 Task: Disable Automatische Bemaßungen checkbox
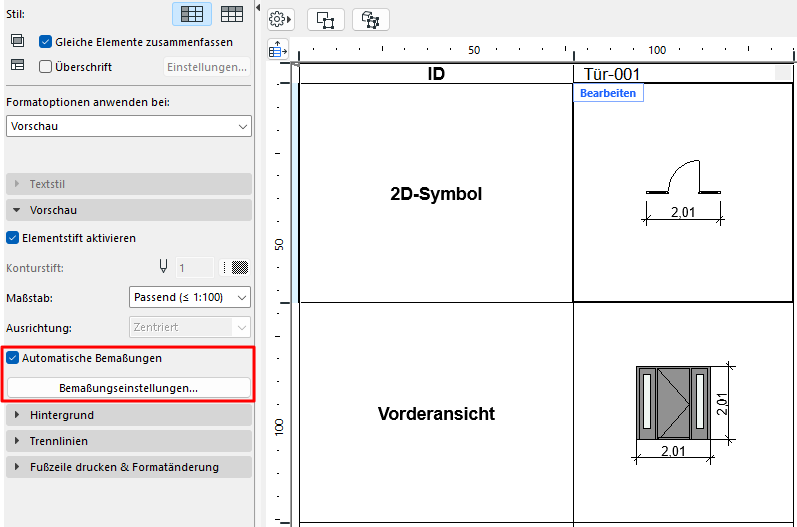coord(13,358)
